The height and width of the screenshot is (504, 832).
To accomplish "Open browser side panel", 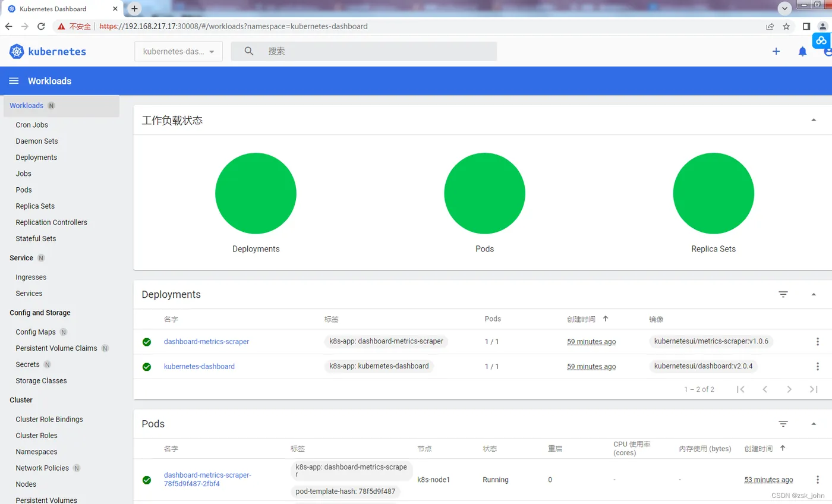I will [806, 26].
